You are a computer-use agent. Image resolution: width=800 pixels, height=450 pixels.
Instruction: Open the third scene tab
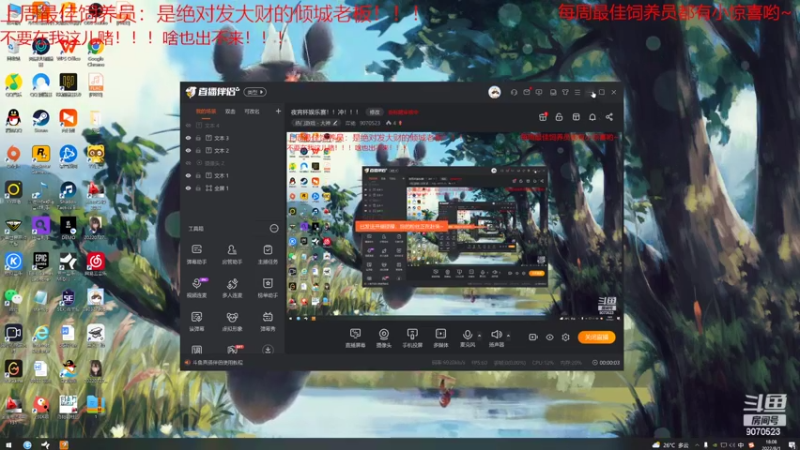point(252,112)
